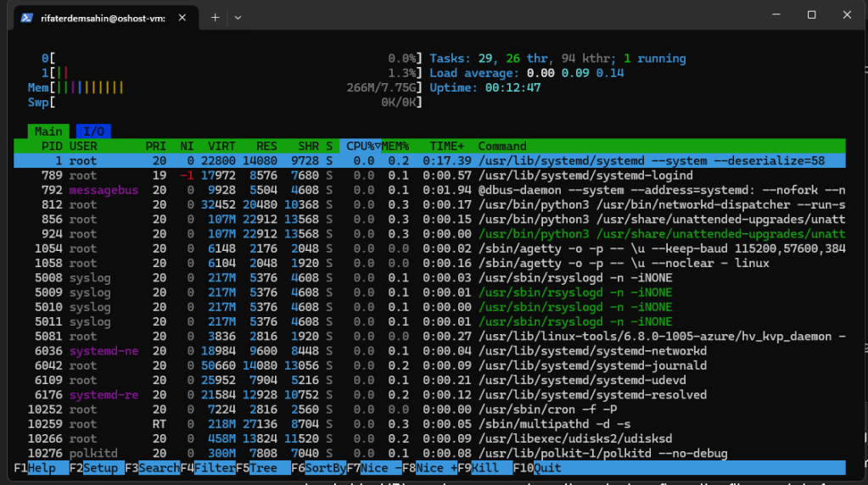Viewport: 868px width, 485px height.
Task: Select the udisksd process row
Action: coord(429,439)
